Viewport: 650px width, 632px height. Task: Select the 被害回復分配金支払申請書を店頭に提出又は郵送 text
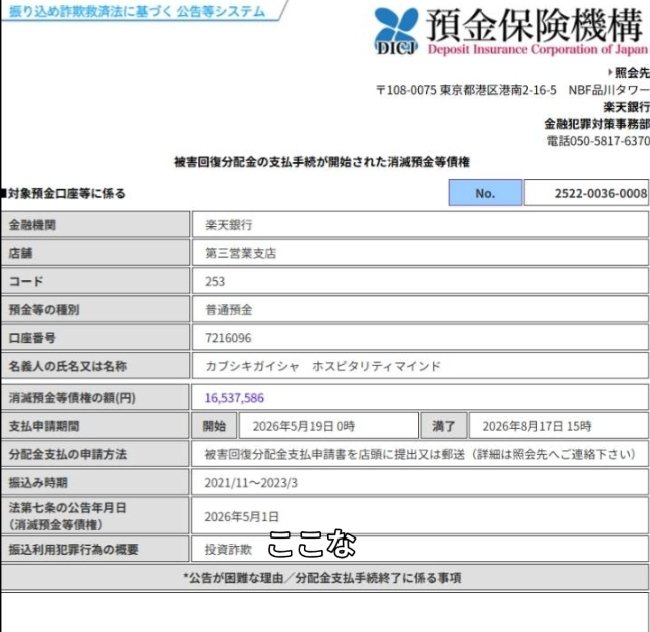point(335,454)
